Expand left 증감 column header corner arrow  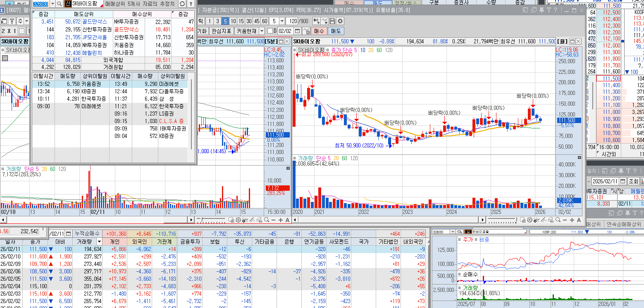[x=34, y=12]
